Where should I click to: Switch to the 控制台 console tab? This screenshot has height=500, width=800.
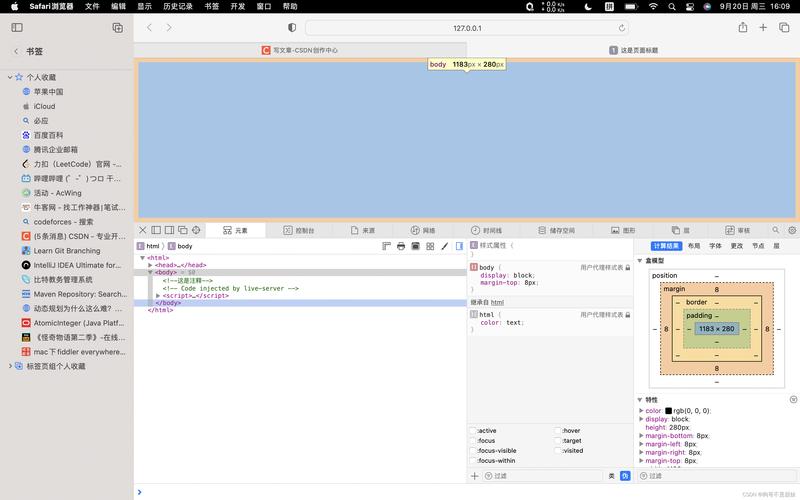coord(299,230)
